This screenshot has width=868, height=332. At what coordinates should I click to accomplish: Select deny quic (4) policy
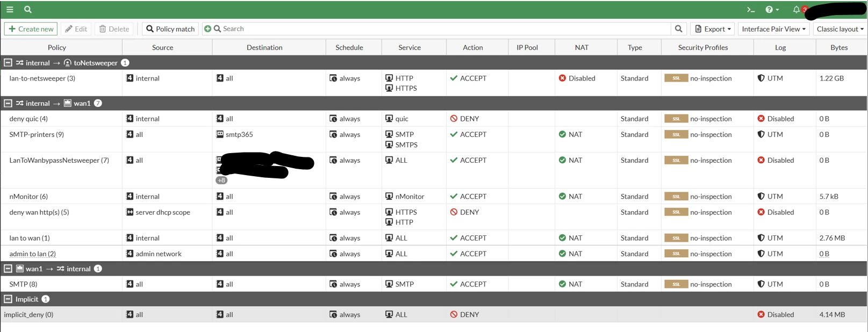(x=28, y=119)
